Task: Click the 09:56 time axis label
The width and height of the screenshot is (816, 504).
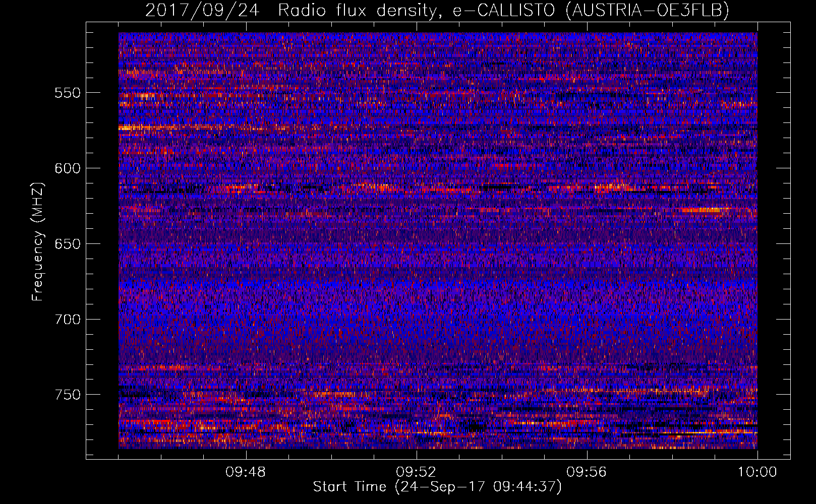Action: (587, 472)
